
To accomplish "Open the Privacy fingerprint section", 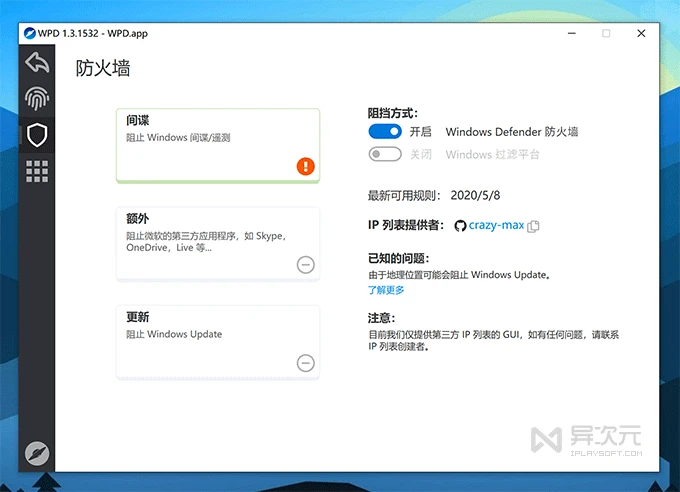I will (x=37, y=98).
